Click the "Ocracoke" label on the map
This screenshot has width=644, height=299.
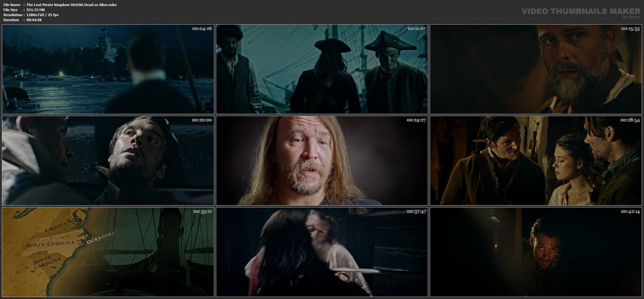click(x=101, y=237)
